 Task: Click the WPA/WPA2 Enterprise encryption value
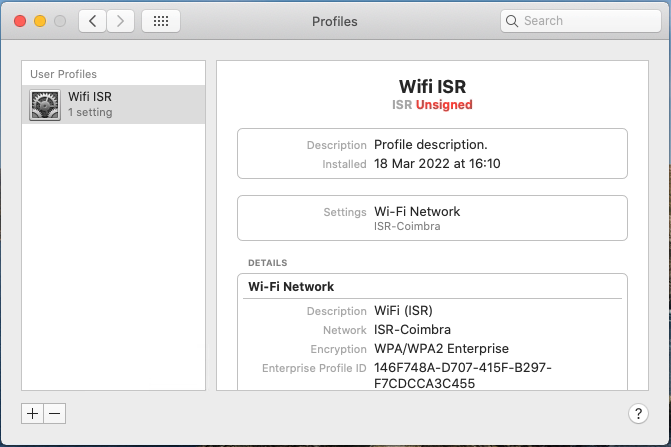(441, 349)
